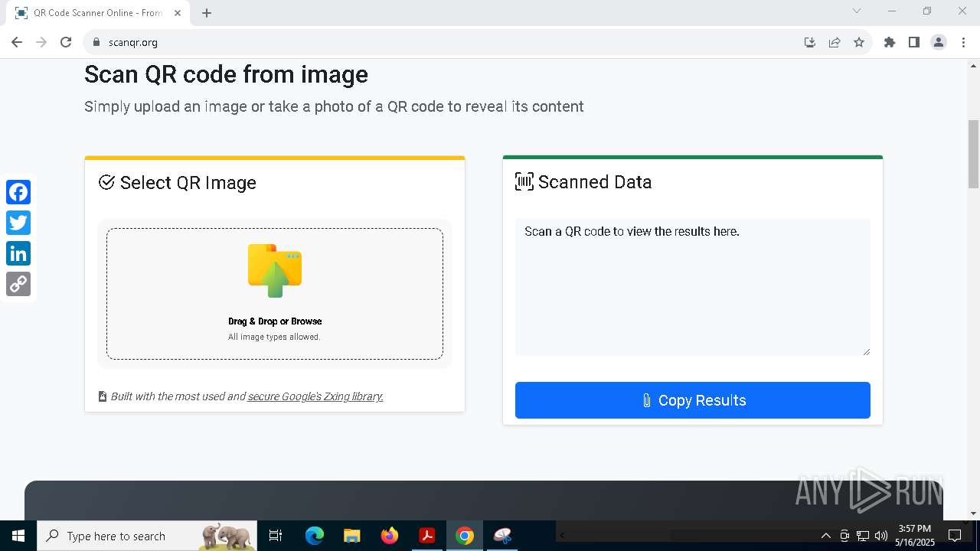
Task: Open the Windows notification center
Action: point(955,536)
